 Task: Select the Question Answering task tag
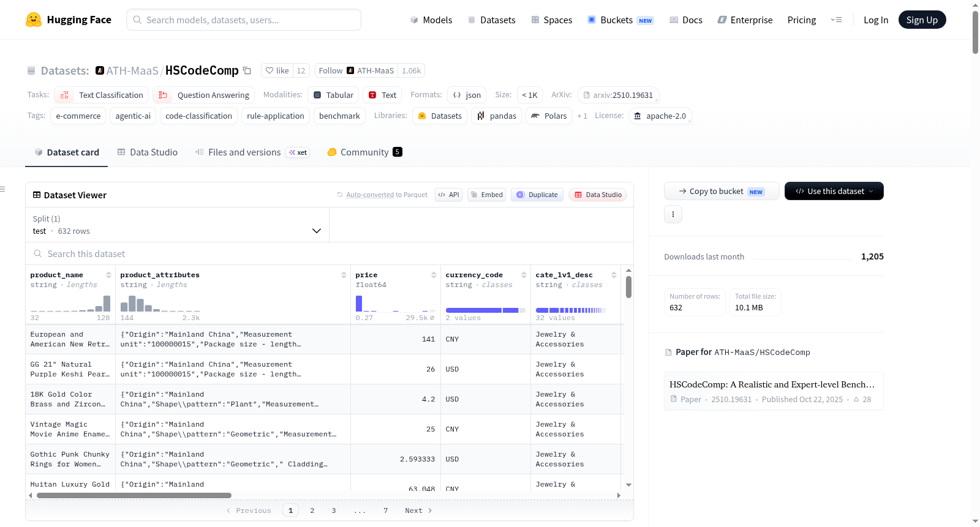coord(204,95)
